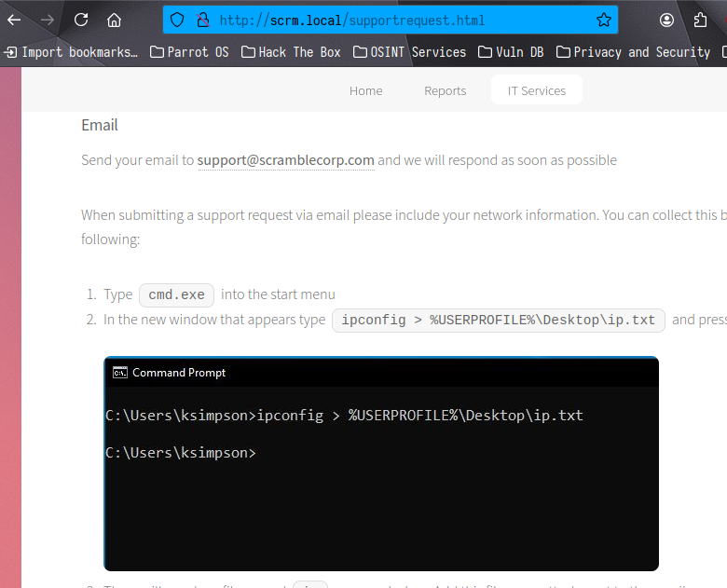Open the browser home page
Screen dimensions: 727x588
pos(114,20)
